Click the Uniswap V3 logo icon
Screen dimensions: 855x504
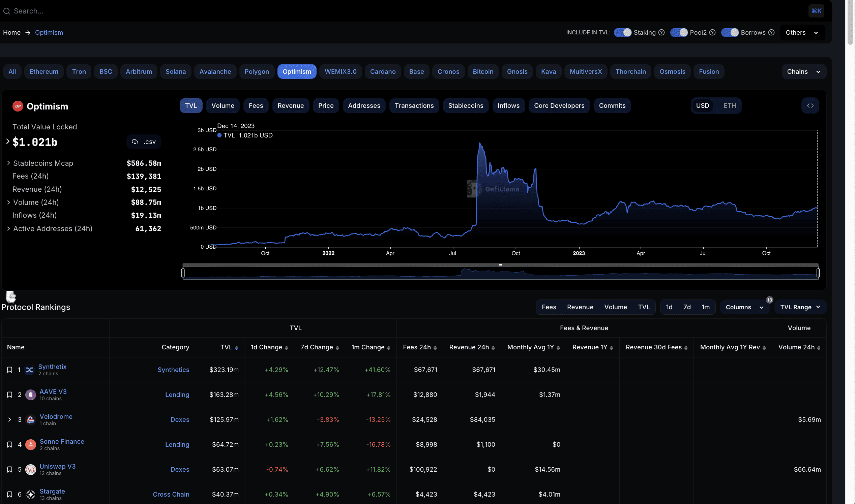pos(31,469)
